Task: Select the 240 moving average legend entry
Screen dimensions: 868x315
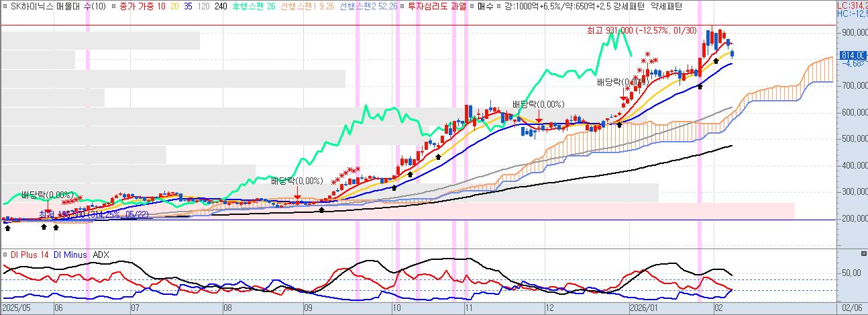Action: click(x=220, y=5)
